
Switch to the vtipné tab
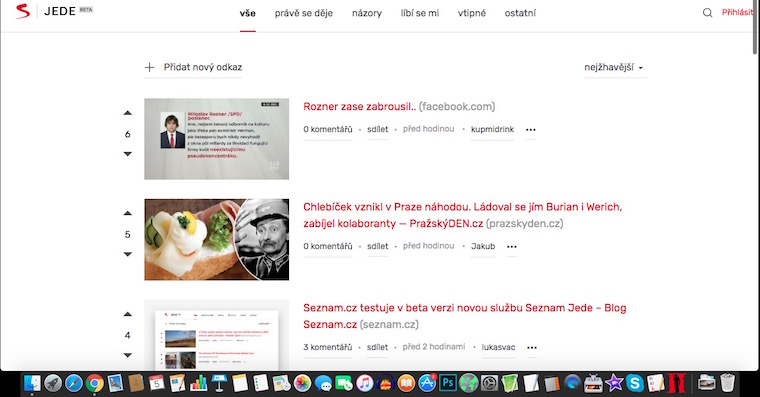pyautogui.click(x=472, y=13)
